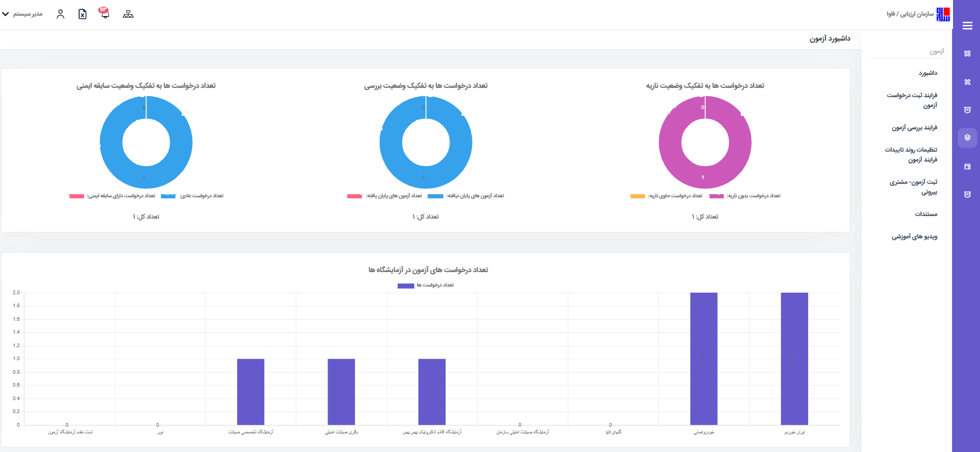Hide the تعداد درخواست عادی legend series
This screenshot has width=980, height=452.
coord(192,196)
